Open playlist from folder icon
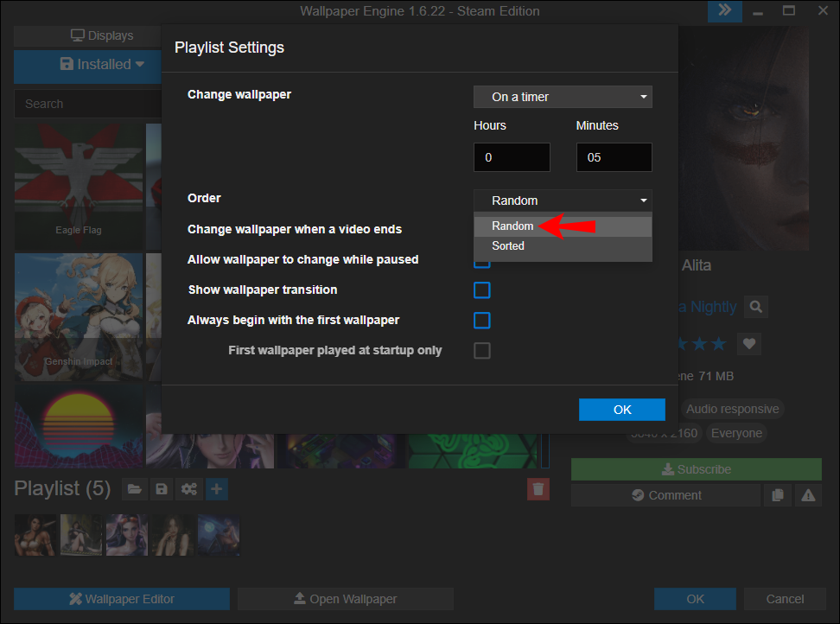840x624 pixels. [x=135, y=489]
